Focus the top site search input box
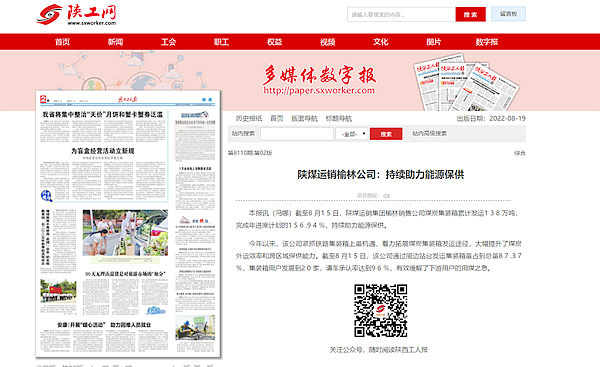The width and height of the screenshot is (600, 367). click(401, 15)
